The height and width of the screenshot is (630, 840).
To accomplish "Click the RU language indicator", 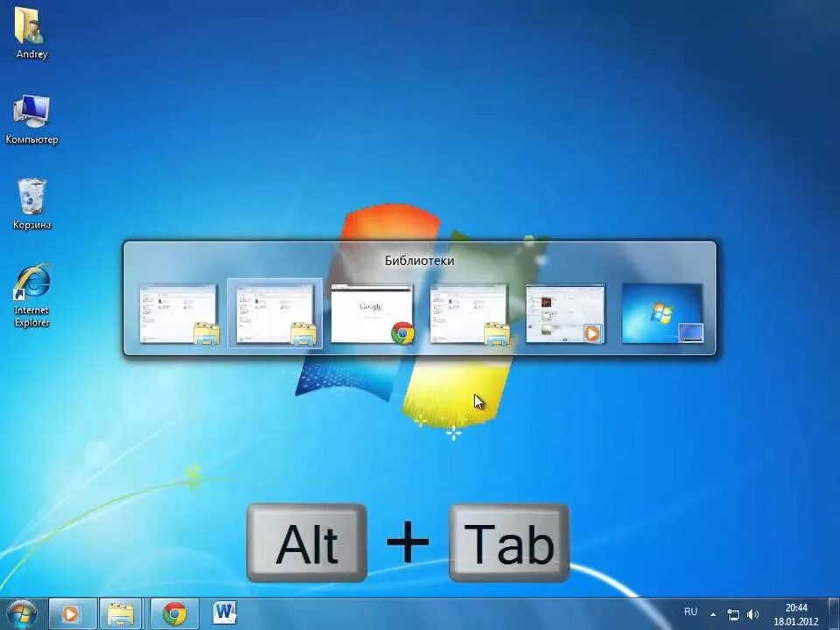I will [x=690, y=612].
